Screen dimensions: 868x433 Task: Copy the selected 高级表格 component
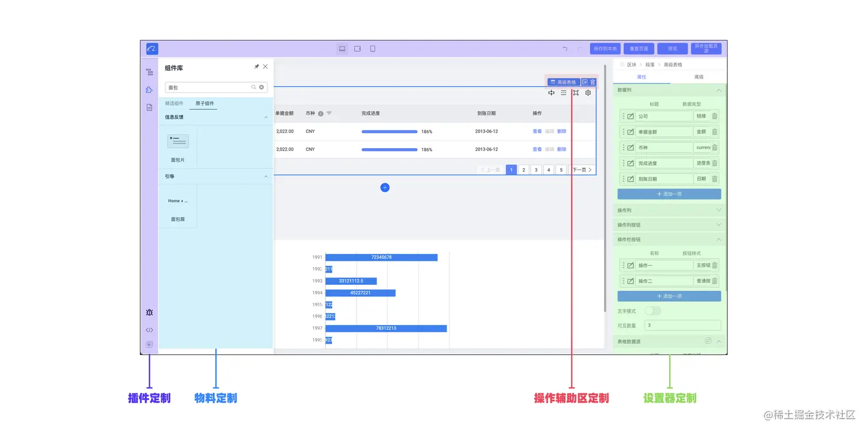[x=585, y=82]
